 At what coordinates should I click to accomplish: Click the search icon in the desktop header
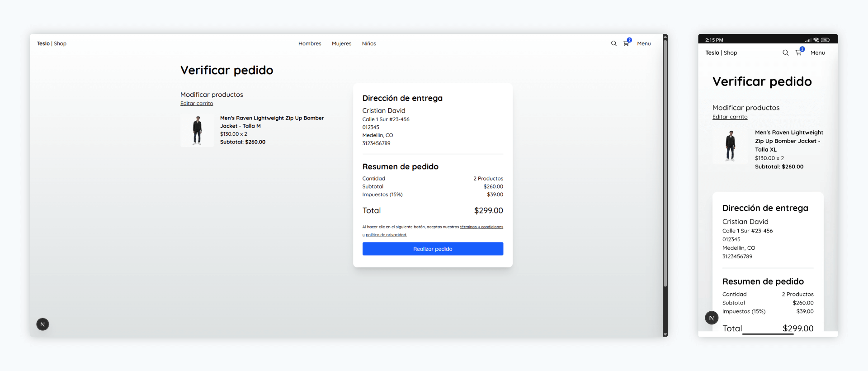(x=613, y=43)
